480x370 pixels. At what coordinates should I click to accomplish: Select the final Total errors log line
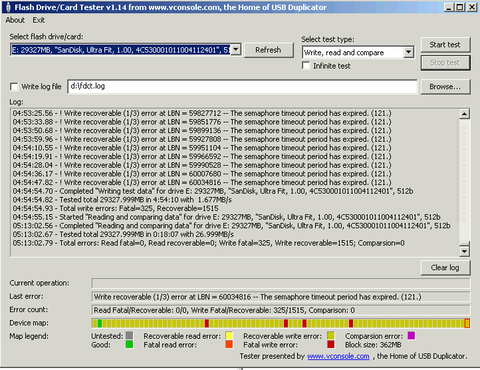[209, 243]
